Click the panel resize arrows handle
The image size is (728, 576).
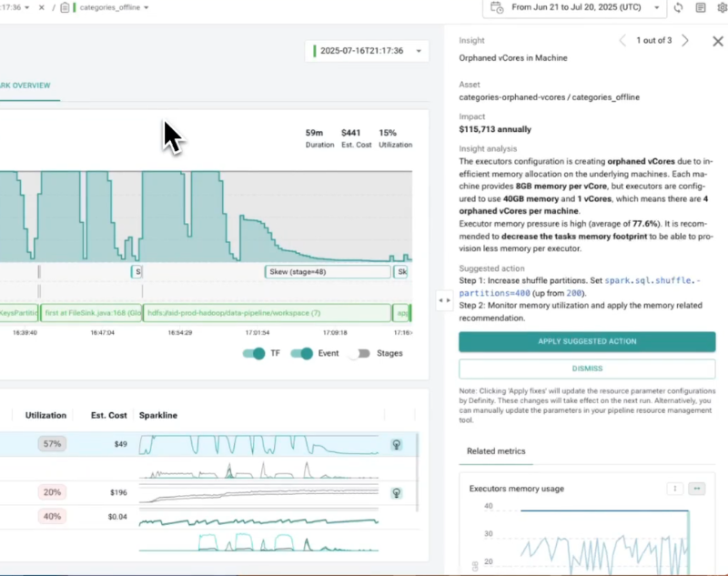tap(444, 300)
